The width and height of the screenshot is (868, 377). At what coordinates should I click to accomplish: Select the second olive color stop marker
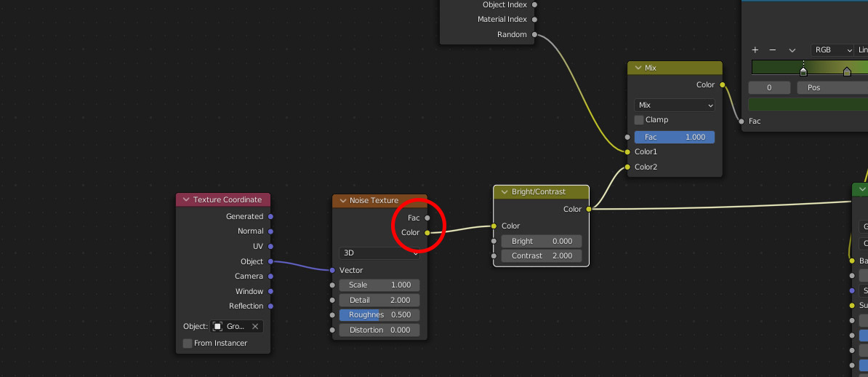[x=847, y=72]
